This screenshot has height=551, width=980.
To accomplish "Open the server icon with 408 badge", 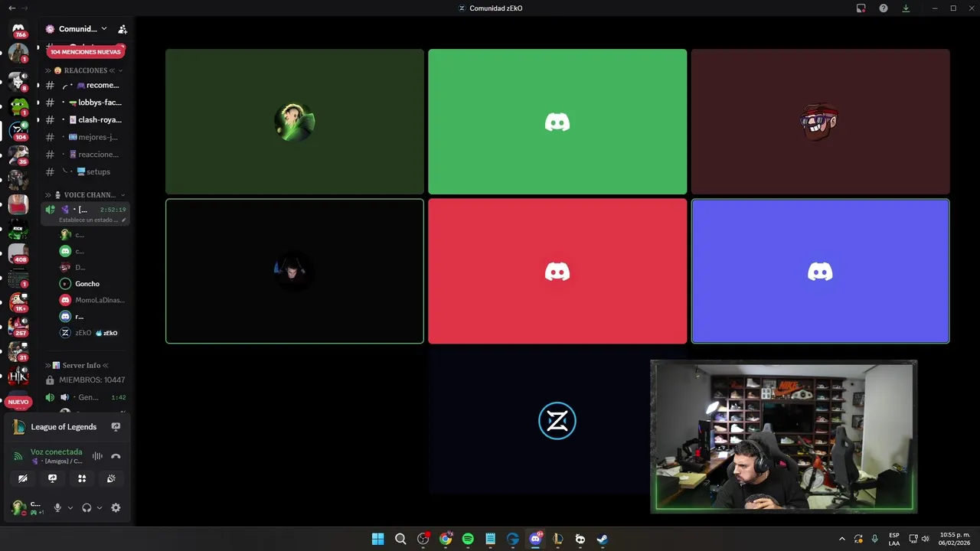I will (18, 253).
